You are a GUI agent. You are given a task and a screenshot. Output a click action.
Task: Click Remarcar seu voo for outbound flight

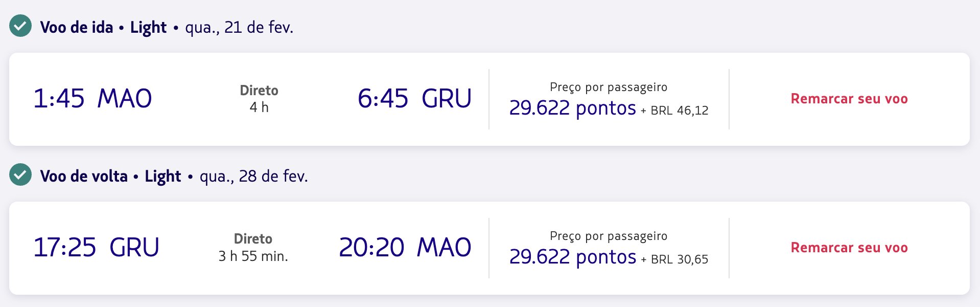[x=849, y=99]
